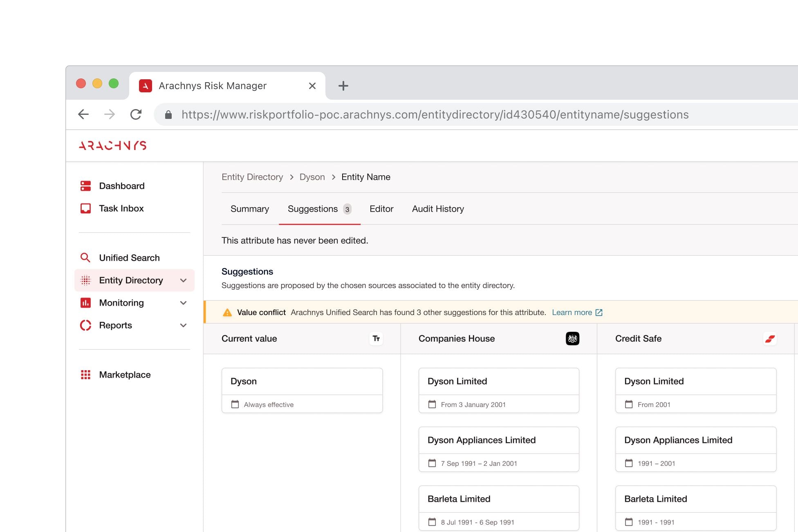The width and height of the screenshot is (798, 532).
Task: Click the bold Value conflict label
Action: coord(261,313)
